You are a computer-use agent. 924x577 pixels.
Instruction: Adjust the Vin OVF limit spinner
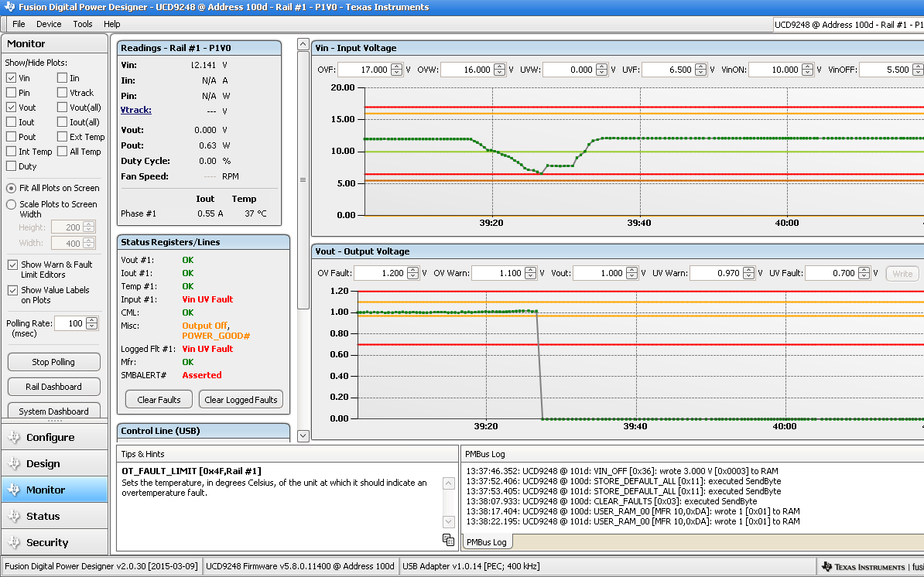point(396,70)
